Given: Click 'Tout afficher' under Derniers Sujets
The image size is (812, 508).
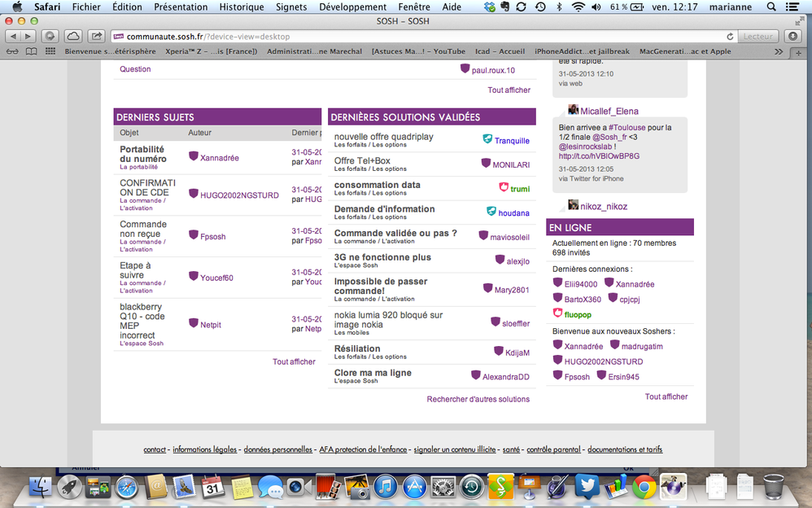Looking at the screenshot, I should pos(294,361).
